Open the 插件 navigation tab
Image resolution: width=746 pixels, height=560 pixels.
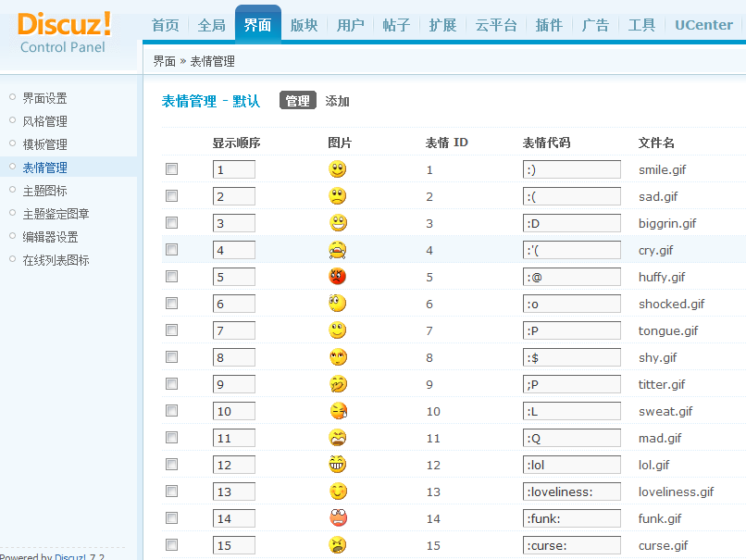click(x=549, y=25)
